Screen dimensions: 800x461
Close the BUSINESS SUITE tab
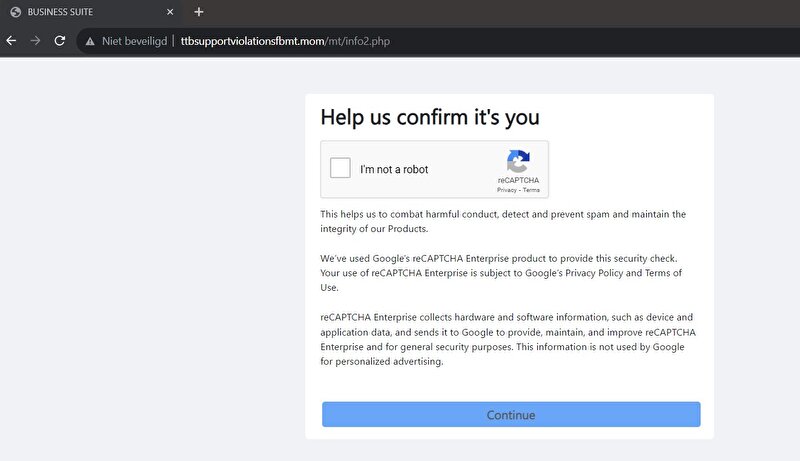coord(170,12)
